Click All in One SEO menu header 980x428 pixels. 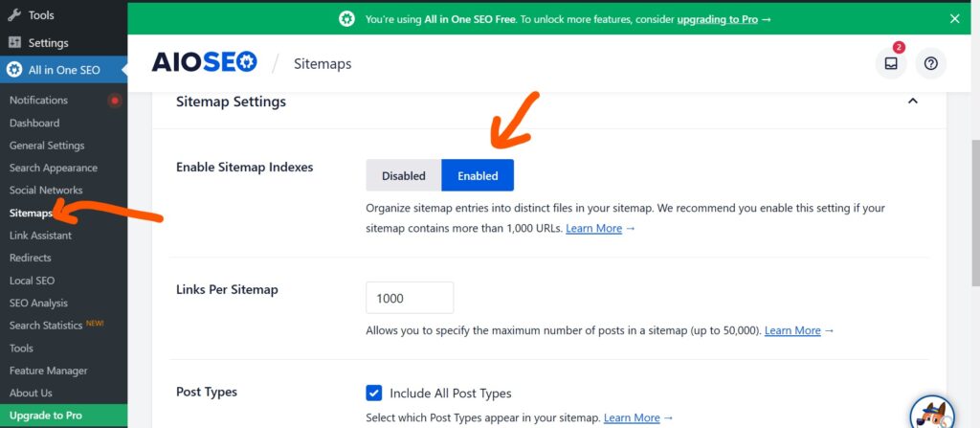(64, 70)
